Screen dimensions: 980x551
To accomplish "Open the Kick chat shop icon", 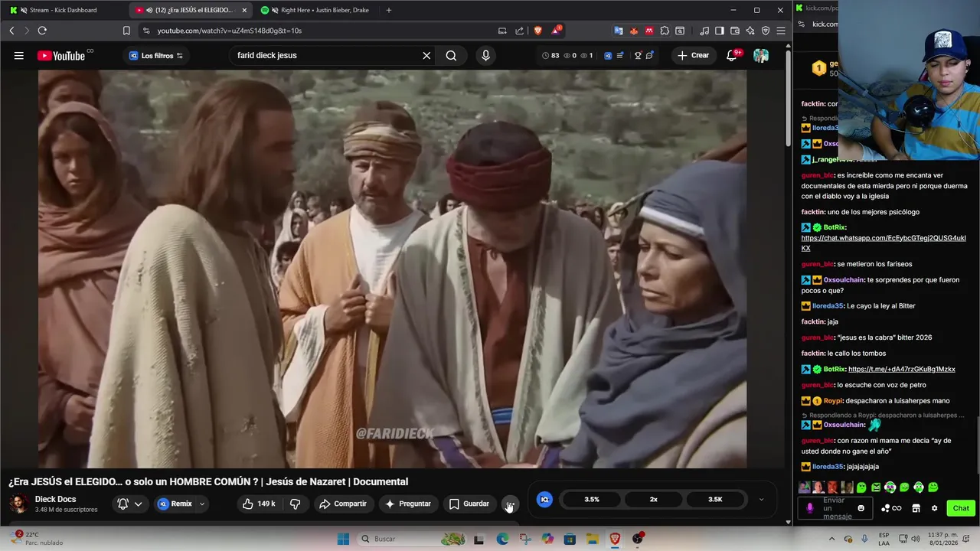I will (x=916, y=508).
